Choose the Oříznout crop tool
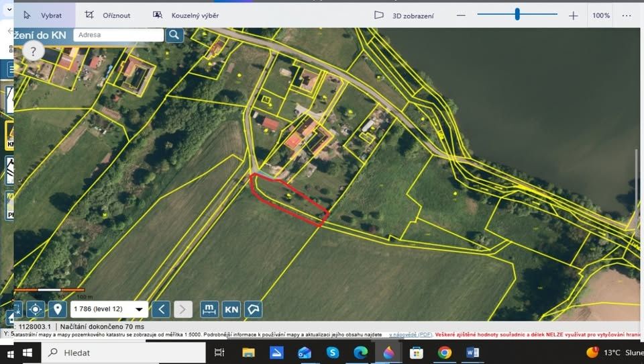Image resolution: width=644 pixels, height=364 pixels. click(107, 15)
